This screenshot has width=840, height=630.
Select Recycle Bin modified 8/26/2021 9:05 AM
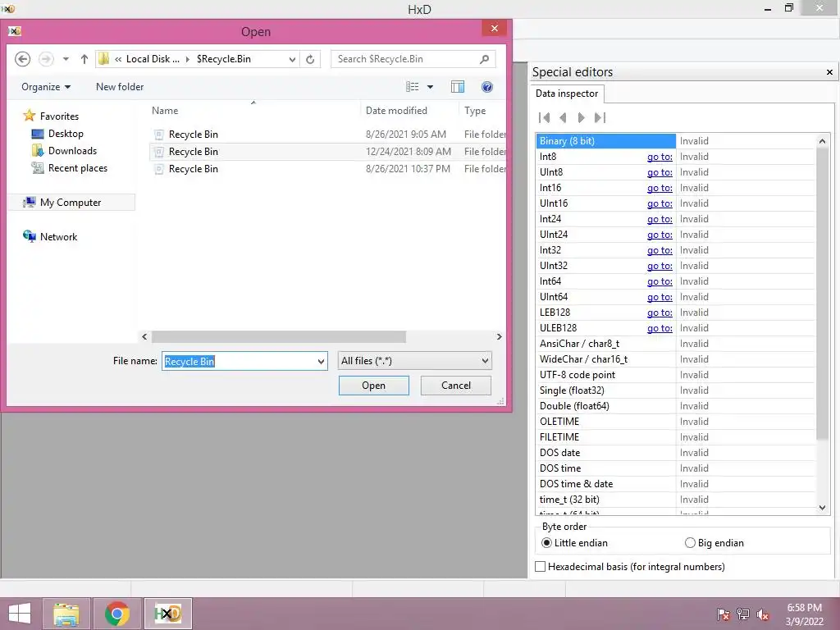328,134
